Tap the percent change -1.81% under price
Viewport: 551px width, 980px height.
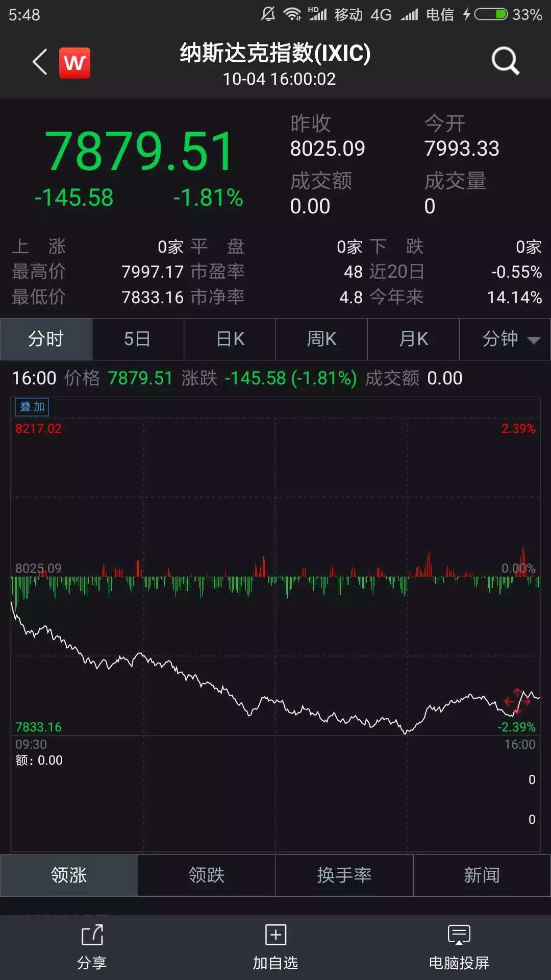point(208,198)
